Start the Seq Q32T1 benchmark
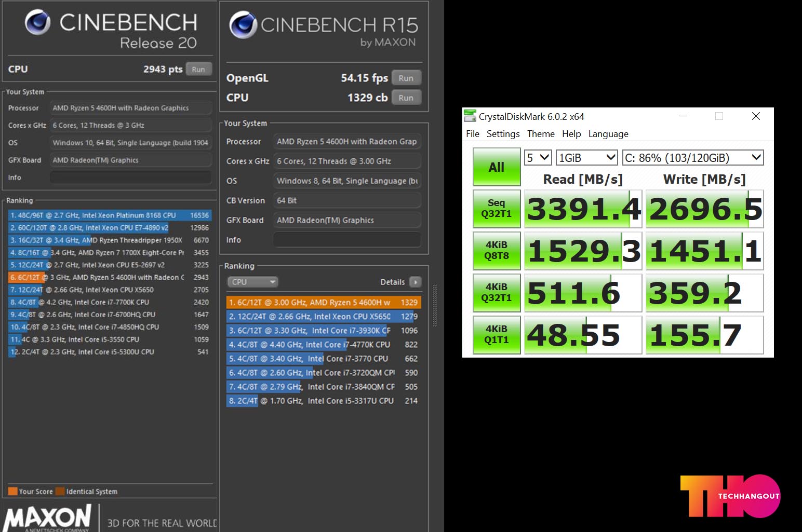The image size is (802, 532). [497, 209]
